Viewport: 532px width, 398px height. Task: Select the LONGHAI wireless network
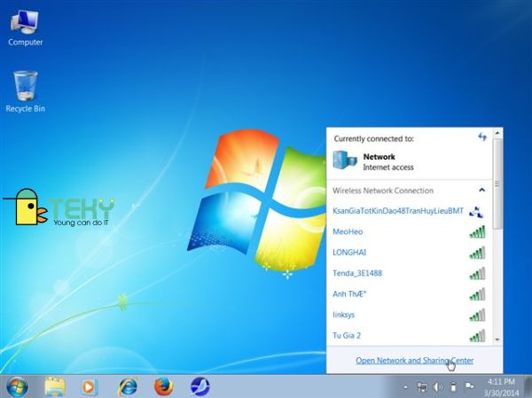coord(409,253)
